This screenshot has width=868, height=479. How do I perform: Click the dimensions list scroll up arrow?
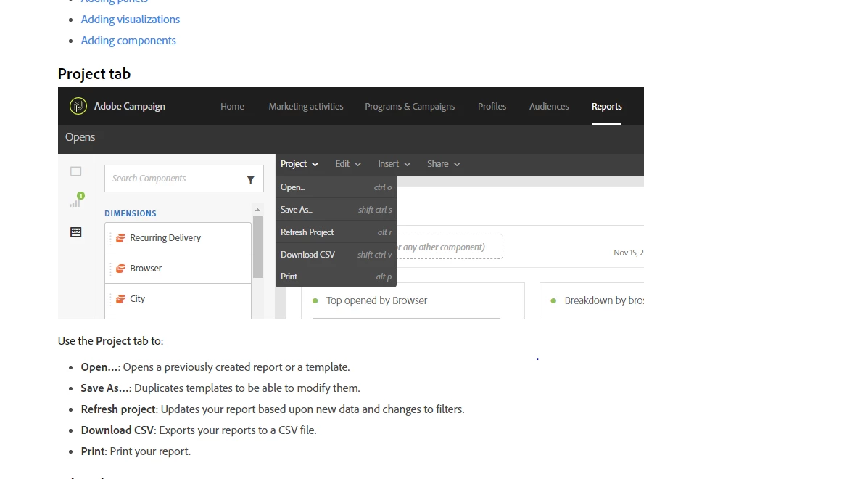[257, 210]
